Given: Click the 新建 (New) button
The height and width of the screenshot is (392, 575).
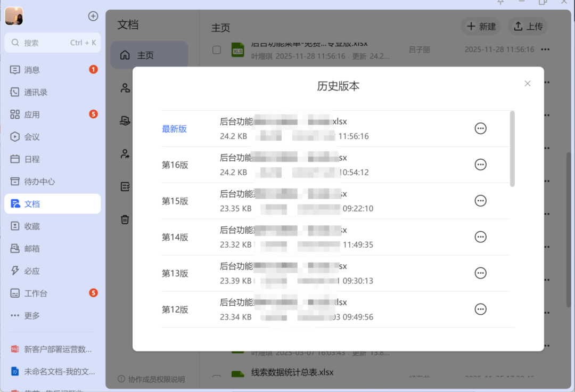Looking at the screenshot, I should 480,26.
